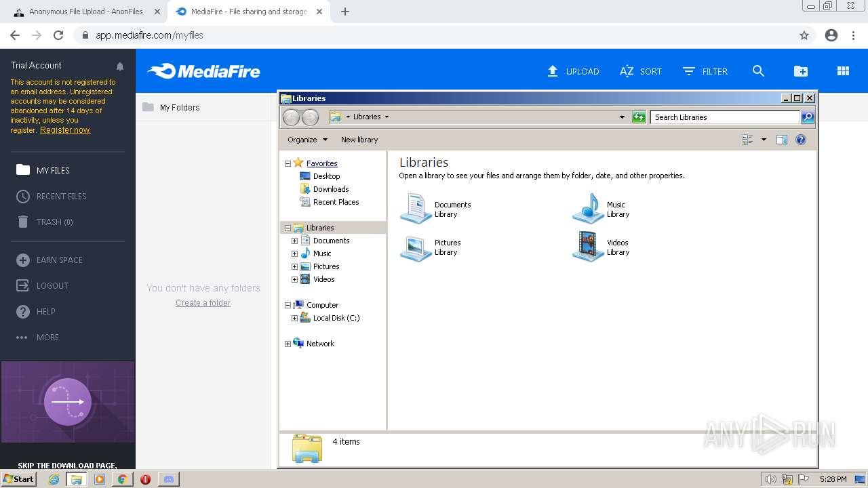Screen dimensions: 868x488
Task: Open the views dropdown arrow in Explorer
Action: (x=764, y=140)
